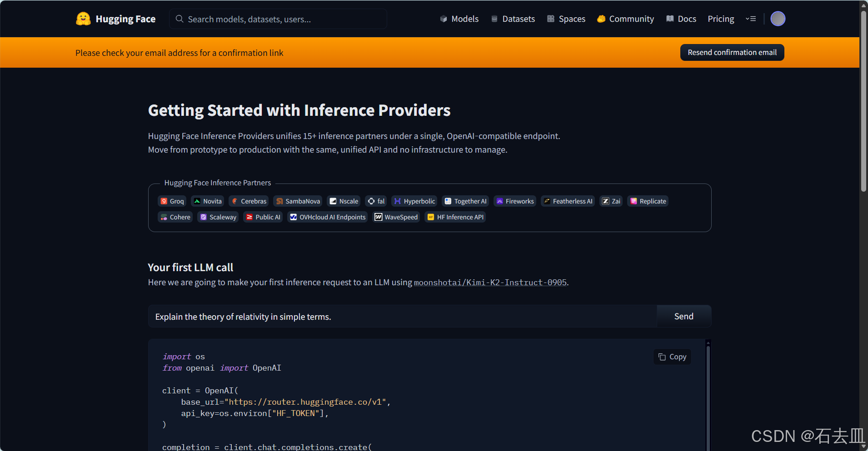Open the Cerebras partner link
Viewport: 868px width, 451px height.
pyautogui.click(x=249, y=201)
